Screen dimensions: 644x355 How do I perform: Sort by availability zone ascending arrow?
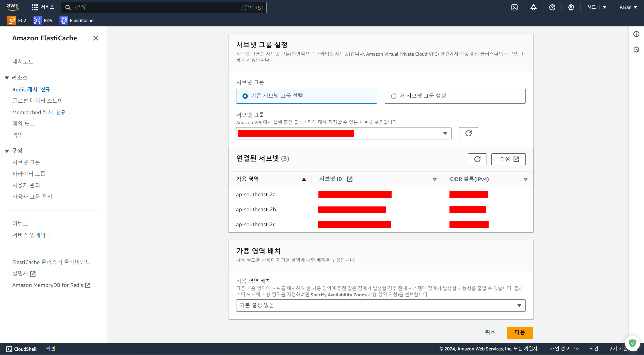coord(304,180)
